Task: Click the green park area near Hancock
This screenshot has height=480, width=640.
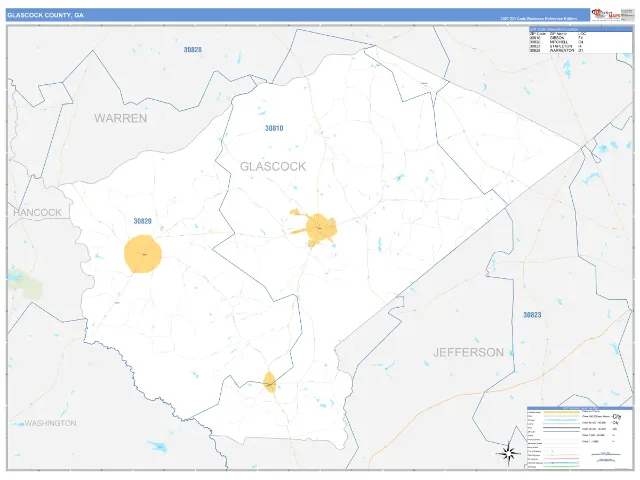Action: click(27, 284)
